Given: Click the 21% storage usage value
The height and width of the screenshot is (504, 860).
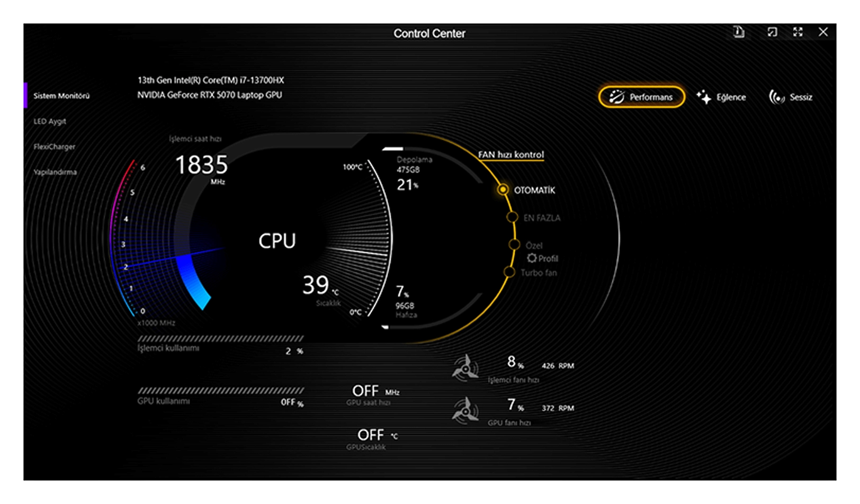Looking at the screenshot, I should [407, 185].
